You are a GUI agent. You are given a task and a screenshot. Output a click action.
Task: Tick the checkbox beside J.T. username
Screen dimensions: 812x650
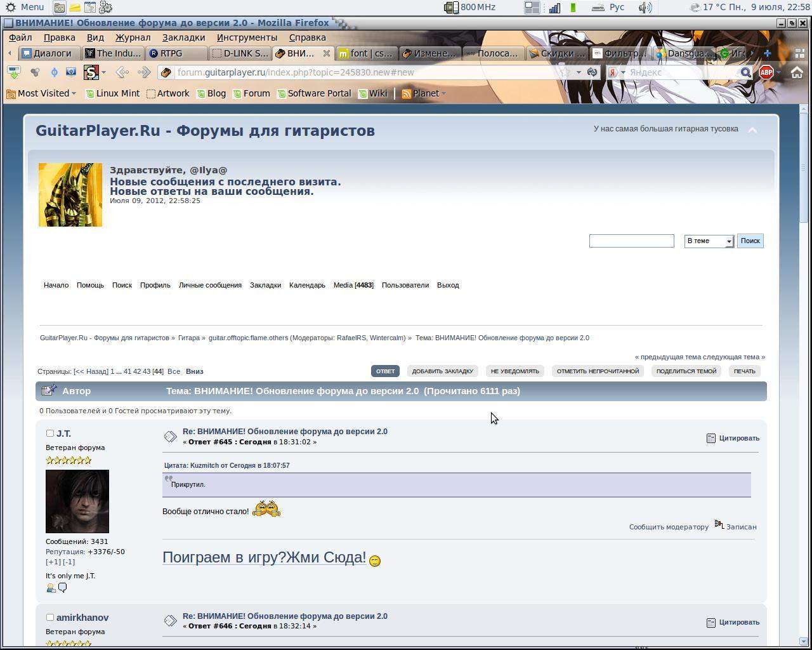coord(49,433)
